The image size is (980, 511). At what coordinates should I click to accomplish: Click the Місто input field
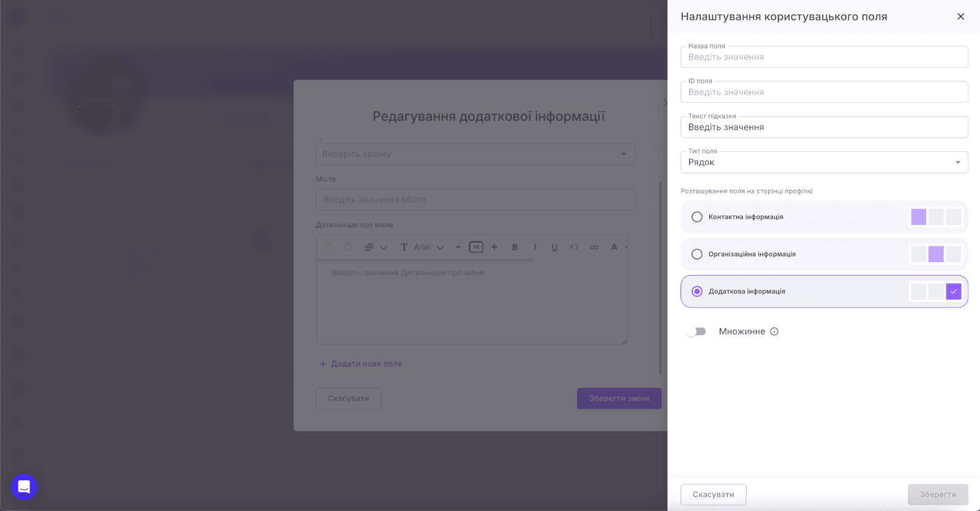point(475,200)
